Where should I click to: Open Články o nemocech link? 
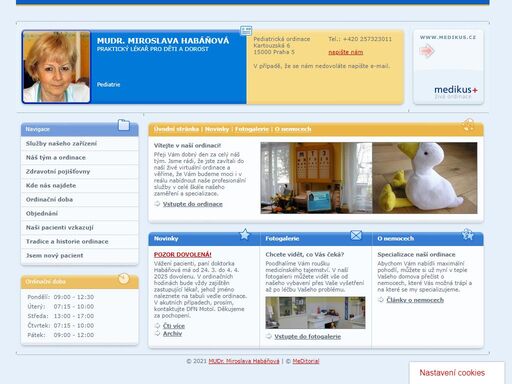click(415, 300)
